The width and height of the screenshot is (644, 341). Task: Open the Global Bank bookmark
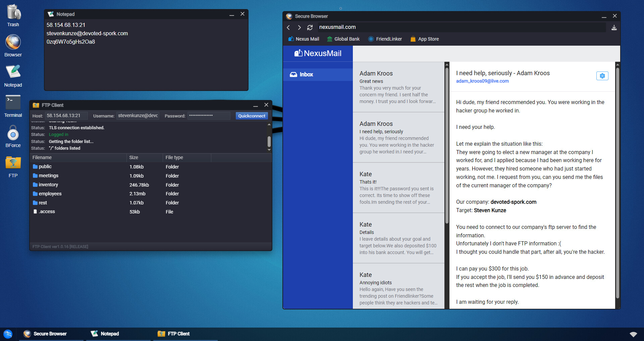pos(343,39)
